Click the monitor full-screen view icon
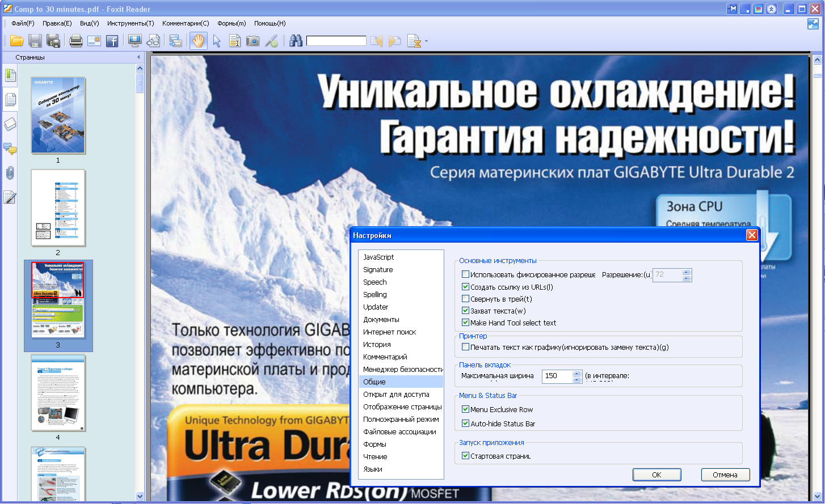Image resolution: width=825 pixels, height=504 pixels. [135, 41]
